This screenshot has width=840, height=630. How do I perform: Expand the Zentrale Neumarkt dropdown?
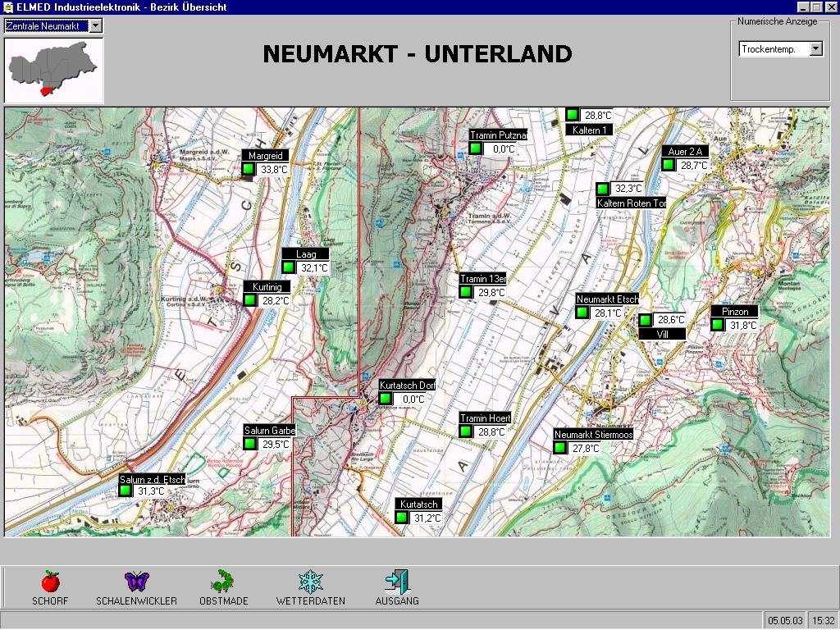tap(96, 26)
